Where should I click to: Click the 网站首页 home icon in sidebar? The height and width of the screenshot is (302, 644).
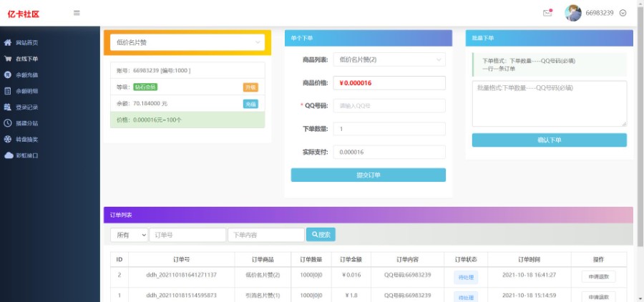point(8,43)
